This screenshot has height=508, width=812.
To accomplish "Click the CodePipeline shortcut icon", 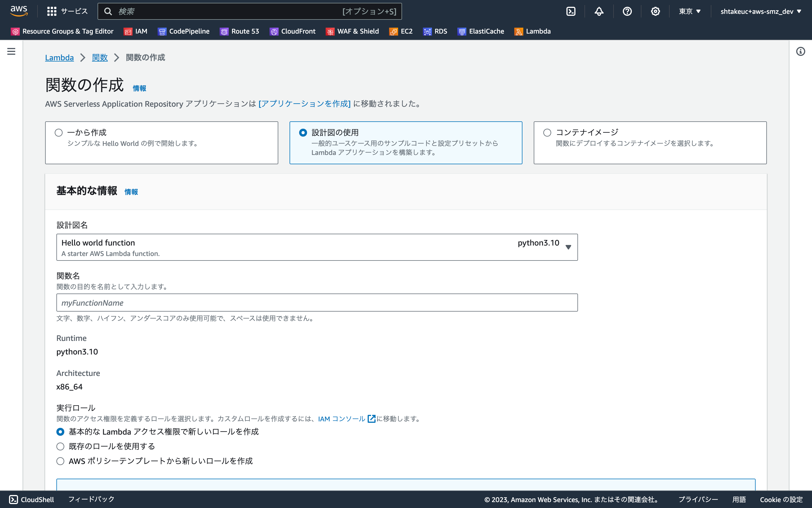I will point(162,32).
